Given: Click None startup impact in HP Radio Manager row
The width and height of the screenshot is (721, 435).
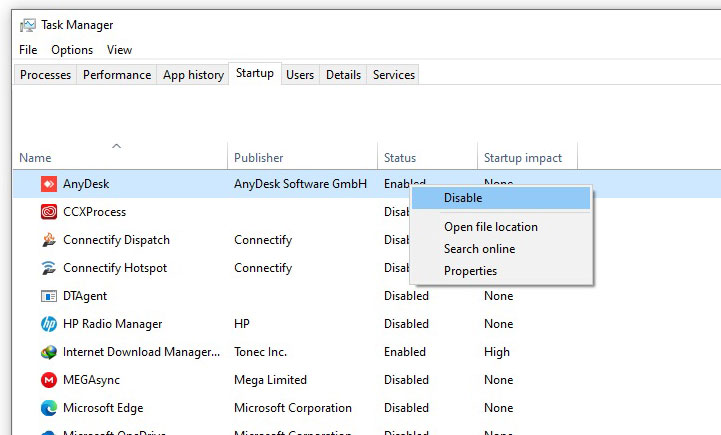Looking at the screenshot, I should coord(498,324).
